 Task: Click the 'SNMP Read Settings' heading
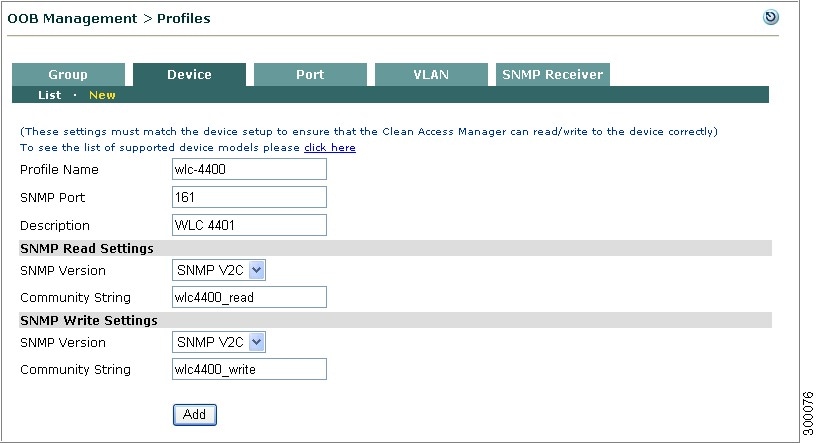coord(87,248)
